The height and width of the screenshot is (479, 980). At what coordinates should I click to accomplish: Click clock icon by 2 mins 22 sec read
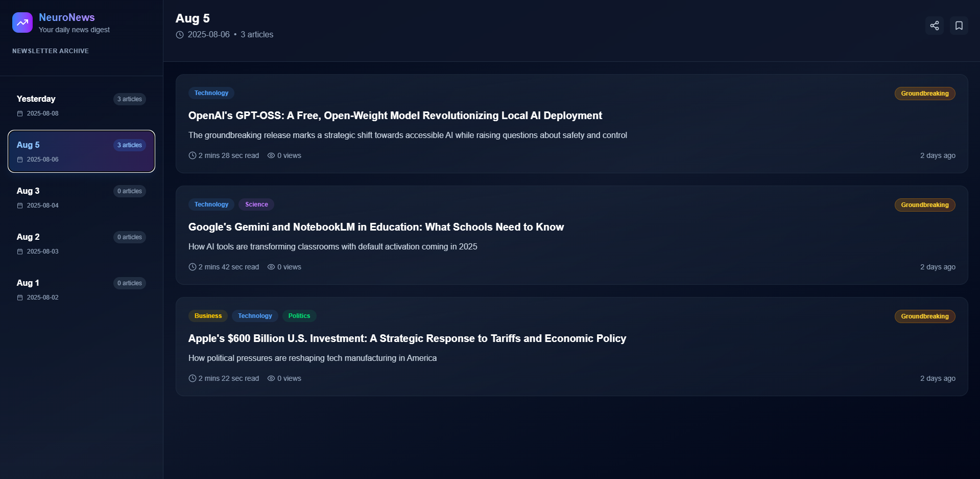click(193, 378)
